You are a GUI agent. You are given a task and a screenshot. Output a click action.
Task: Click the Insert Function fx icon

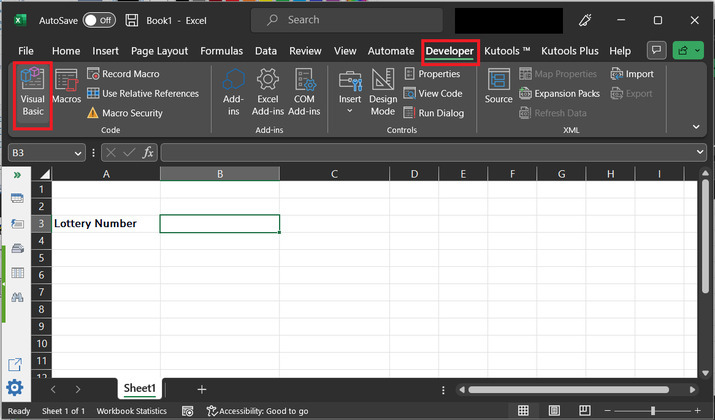[x=148, y=152]
